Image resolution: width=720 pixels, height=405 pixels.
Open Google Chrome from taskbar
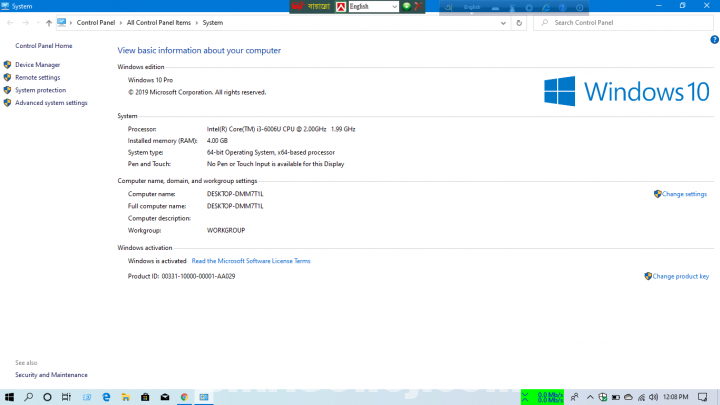coord(184,397)
